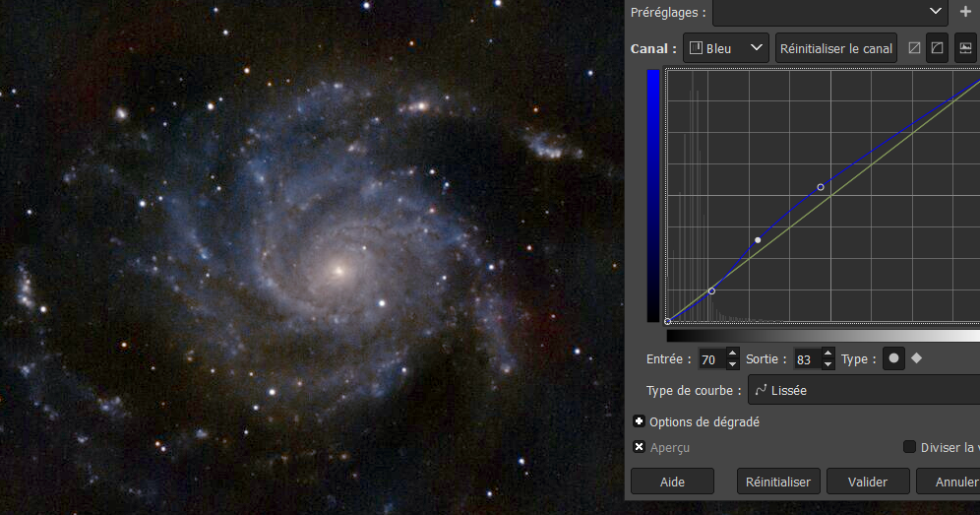Decrease the Entrée value with down arrow
This screenshot has width=980, height=515.
pos(733,364)
